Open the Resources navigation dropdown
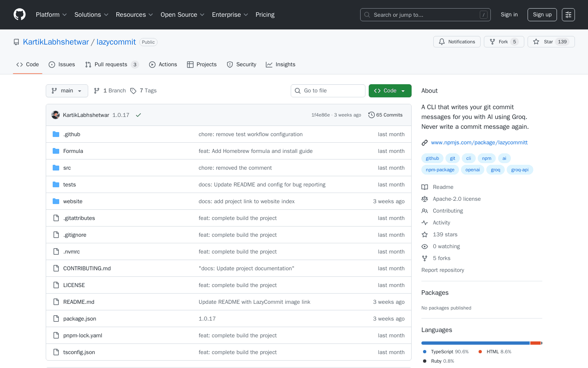588x368 pixels. [x=134, y=14]
